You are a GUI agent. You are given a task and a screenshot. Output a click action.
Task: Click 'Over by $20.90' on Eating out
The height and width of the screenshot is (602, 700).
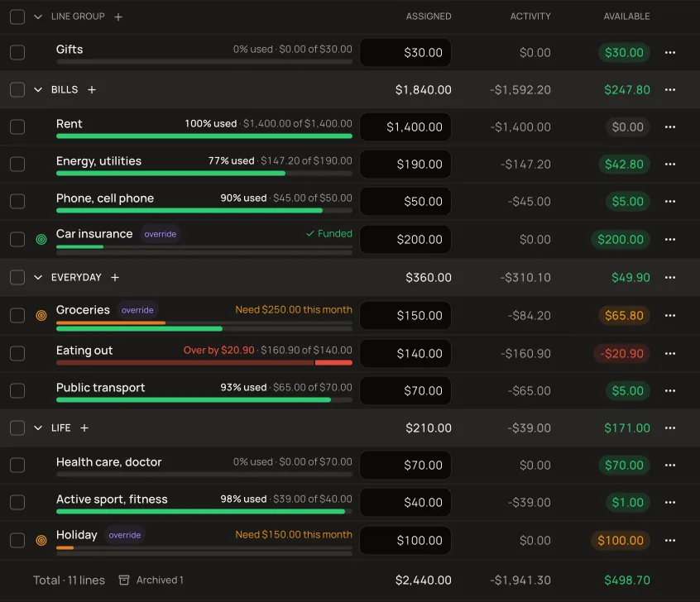pos(218,351)
